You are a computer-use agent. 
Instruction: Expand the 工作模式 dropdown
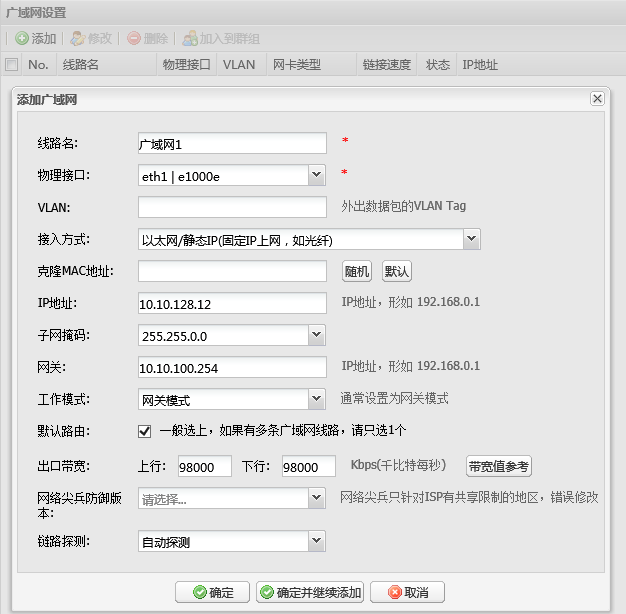(316, 399)
